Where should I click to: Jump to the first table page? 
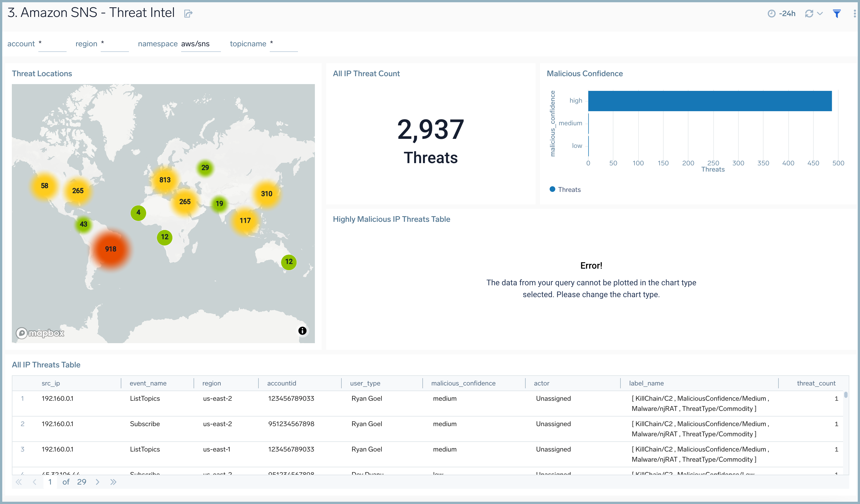[x=19, y=482]
